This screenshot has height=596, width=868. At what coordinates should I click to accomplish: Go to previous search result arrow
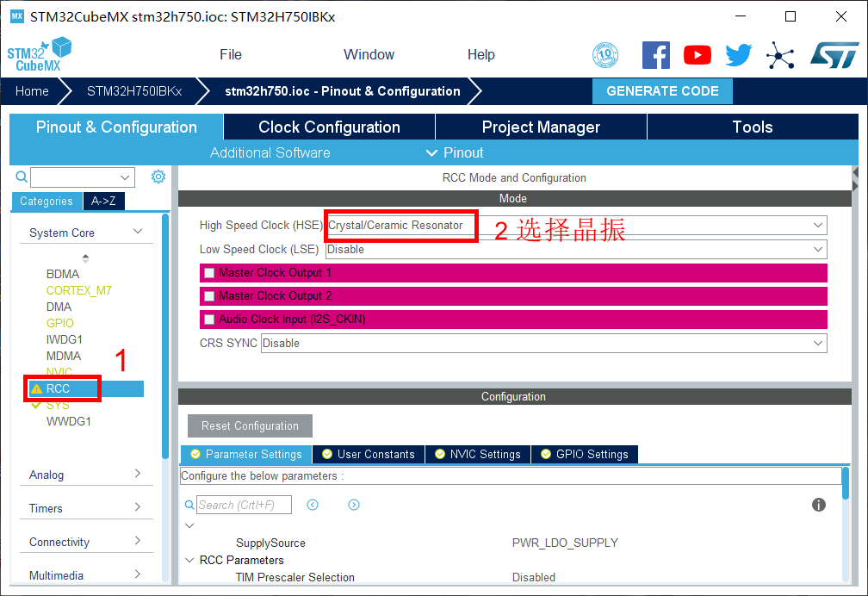pyautogui.click(x=313, y=505)
